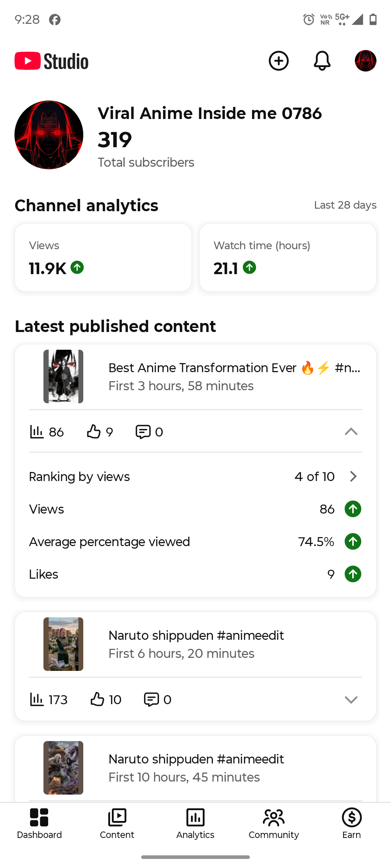Open Best Anime Transformation video thumbnail
Viewport: 391px width, 868px height.
(x=63, y=376)
